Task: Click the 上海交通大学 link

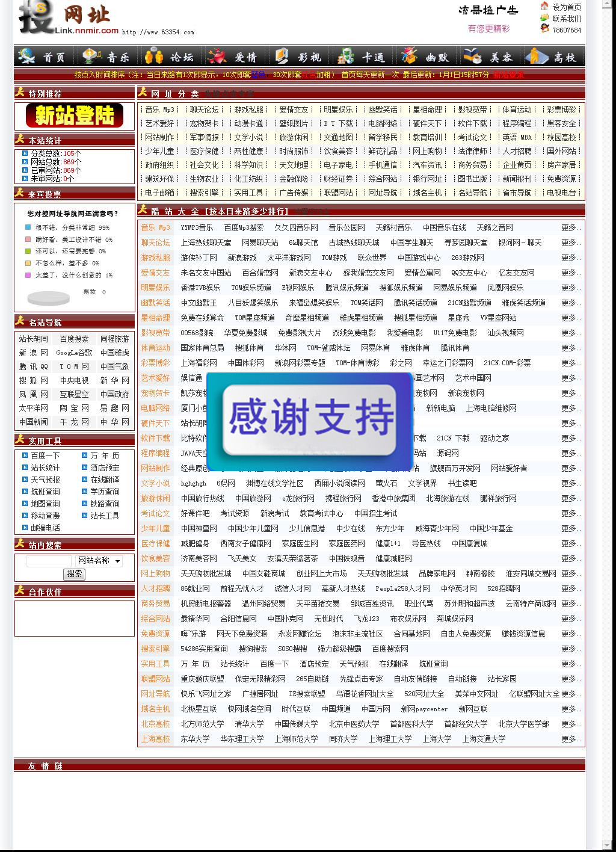Action: click(484, 739)
